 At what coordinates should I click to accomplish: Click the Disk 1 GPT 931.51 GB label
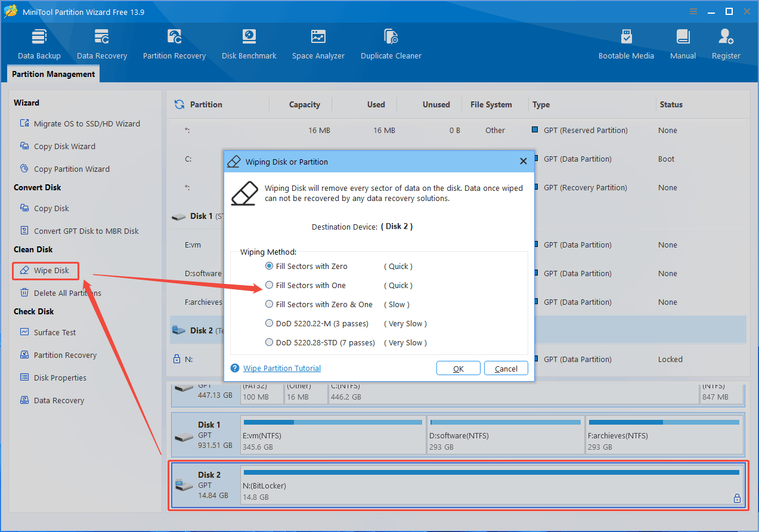click(x=205, y=435)
